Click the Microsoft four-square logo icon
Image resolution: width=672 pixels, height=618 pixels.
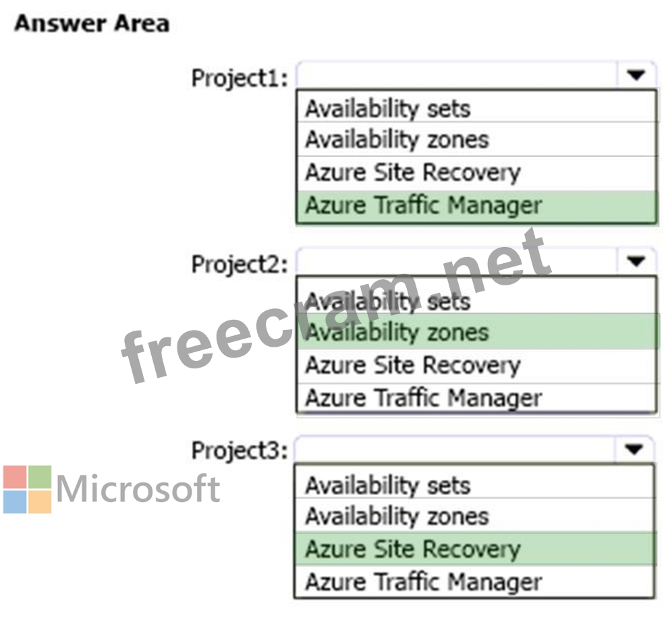click(27, 489)
